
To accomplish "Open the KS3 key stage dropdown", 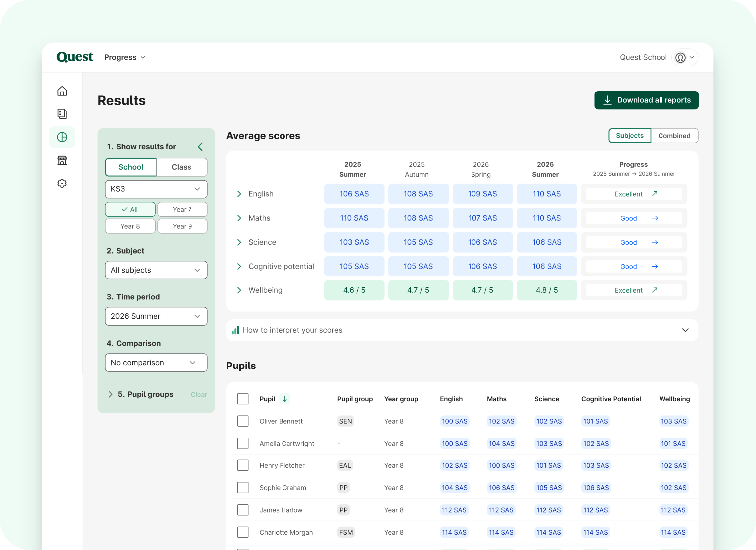I will [156, 189].
